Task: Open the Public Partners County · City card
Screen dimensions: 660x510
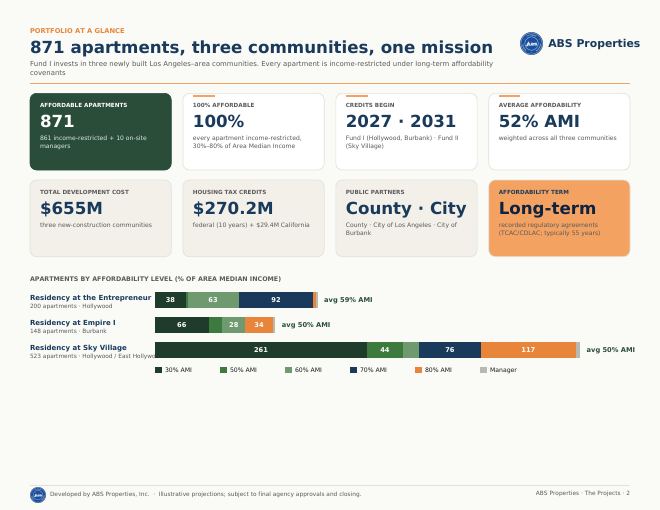Action: 407,218
